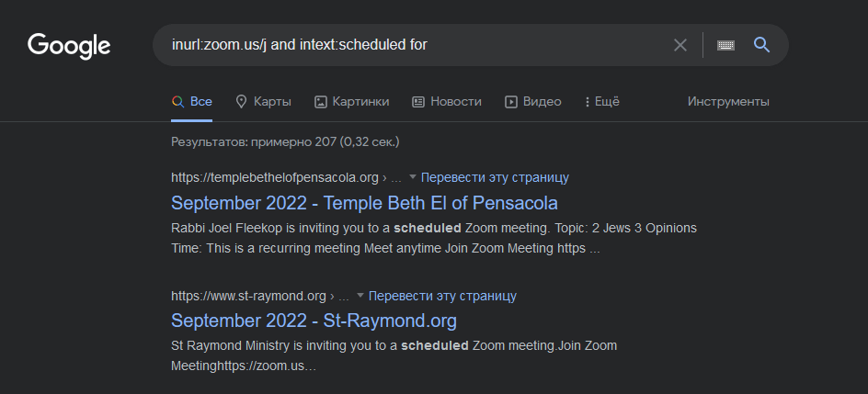Switch to the Видео (Videos) tab

coord(533,102)
